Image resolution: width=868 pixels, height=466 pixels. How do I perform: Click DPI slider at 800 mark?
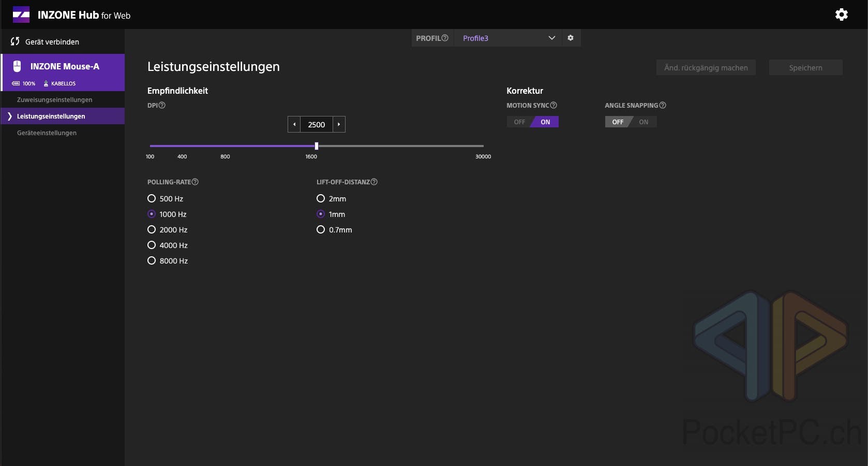pos(225,146)
